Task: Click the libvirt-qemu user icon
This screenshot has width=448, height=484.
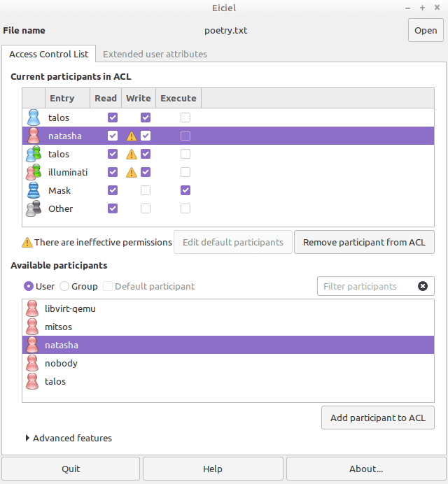Action: pyautogui.click(x=31, y=308)
